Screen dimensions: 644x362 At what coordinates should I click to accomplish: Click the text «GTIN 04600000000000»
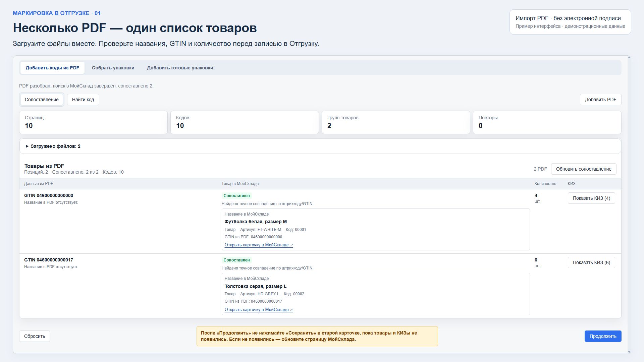[49, 195]
